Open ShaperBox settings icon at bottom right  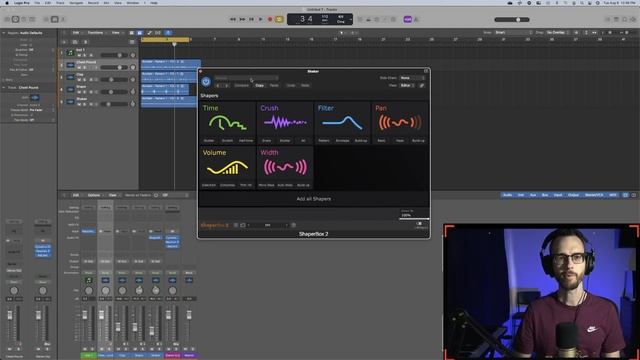[x=420, y=225]
